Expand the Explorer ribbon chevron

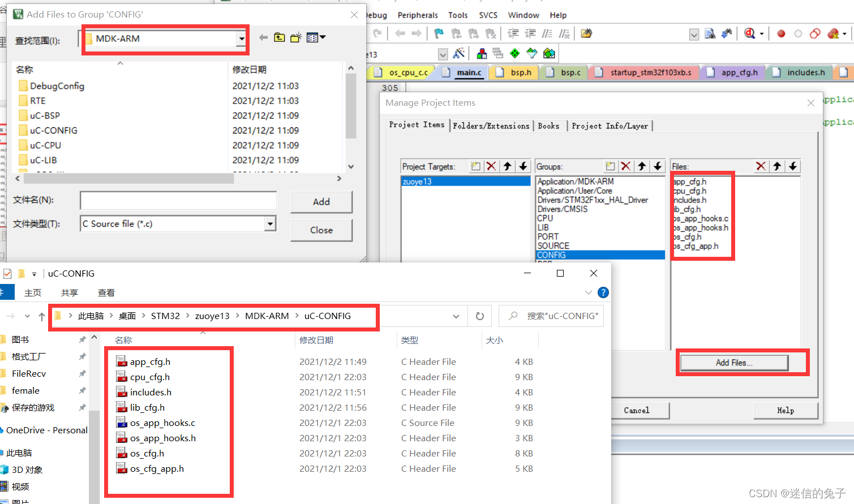point(589,292)
